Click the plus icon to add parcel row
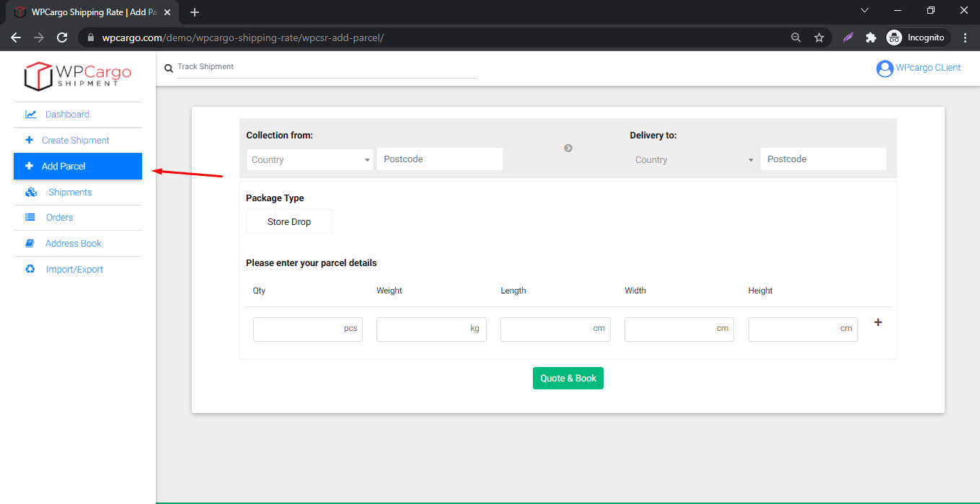The height and width of the screenshot is (504, 980). 878,322
